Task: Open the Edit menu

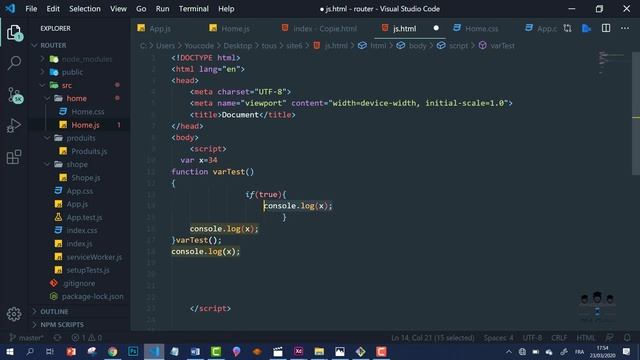Action: [53, 9]
